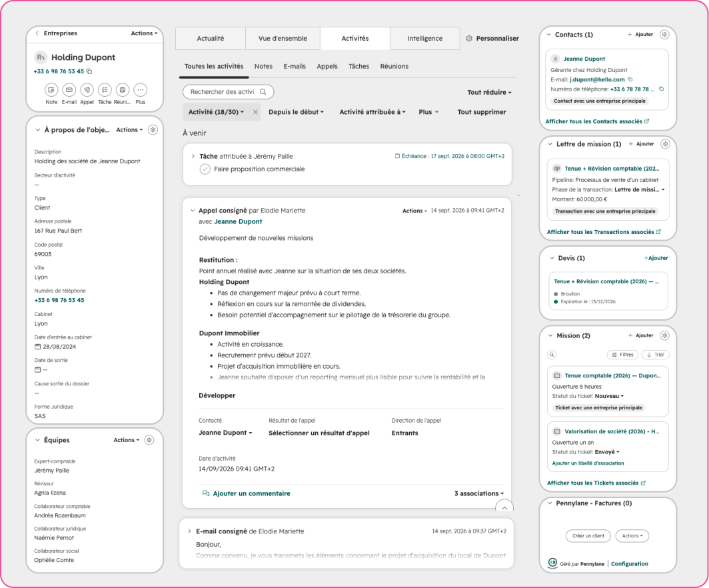Open the Depuis le début dropdown

tap(296, 112)
